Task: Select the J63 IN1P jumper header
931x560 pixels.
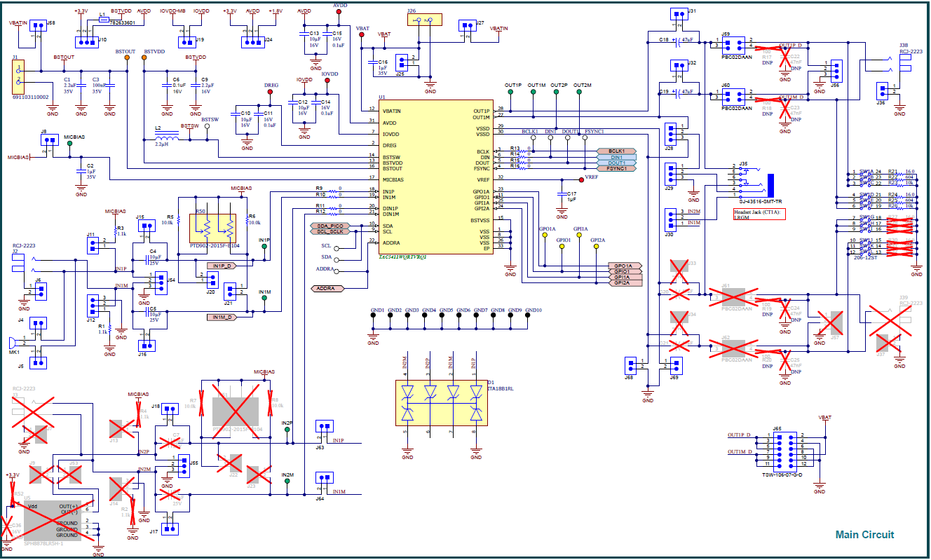Action: click(x=323, y=426)
